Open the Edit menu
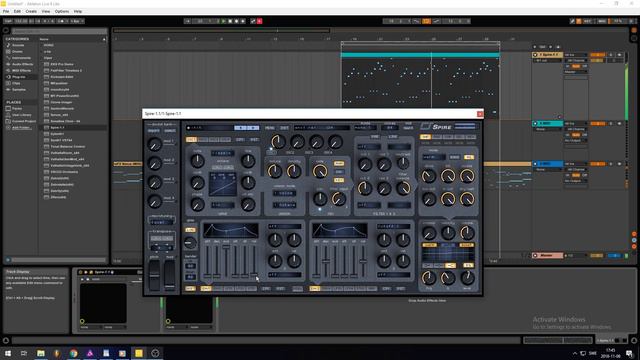The height and width of the screenshot is (360, 640). (17, 11)
